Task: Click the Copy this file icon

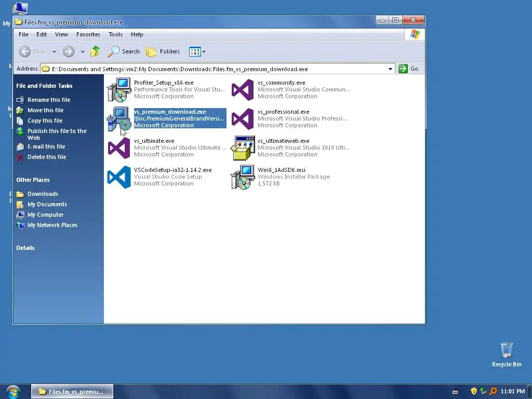Action: (20, 121)
